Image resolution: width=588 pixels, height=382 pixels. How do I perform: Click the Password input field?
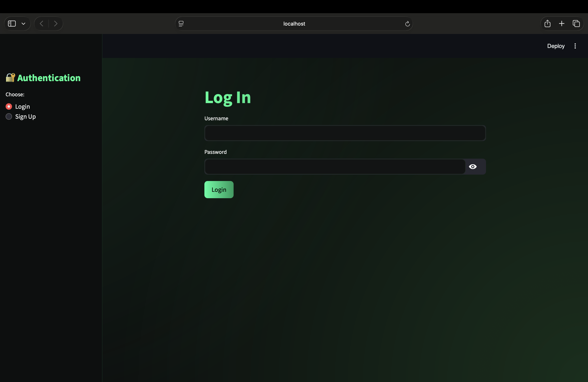[335, 167]
